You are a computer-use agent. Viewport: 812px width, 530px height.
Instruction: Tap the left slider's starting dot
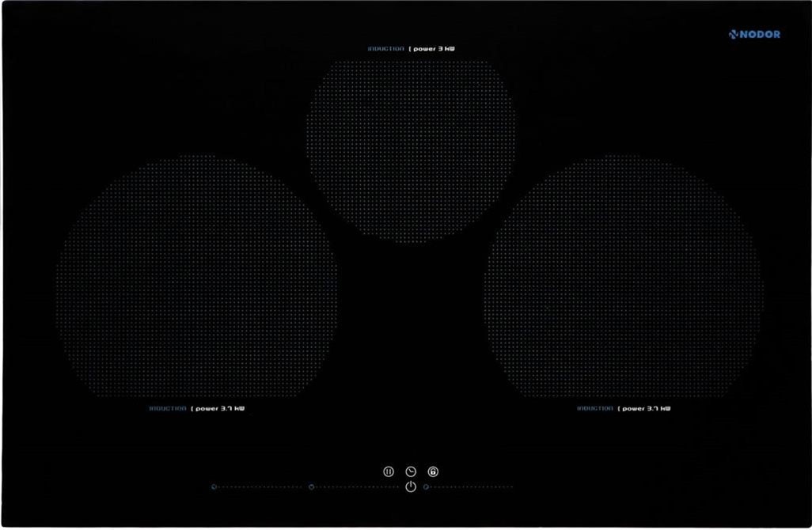tap(214, 487)
